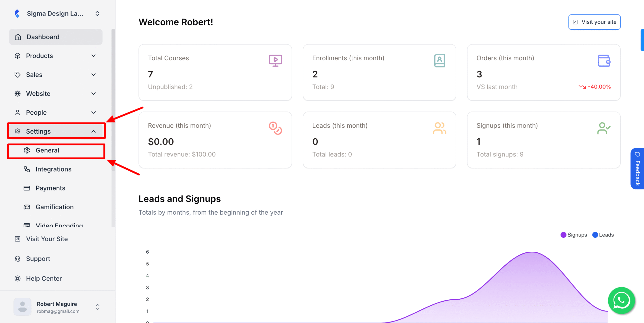Click the Revenue coins icon
The width and height of the screenshot is (644, 323).
275,128
